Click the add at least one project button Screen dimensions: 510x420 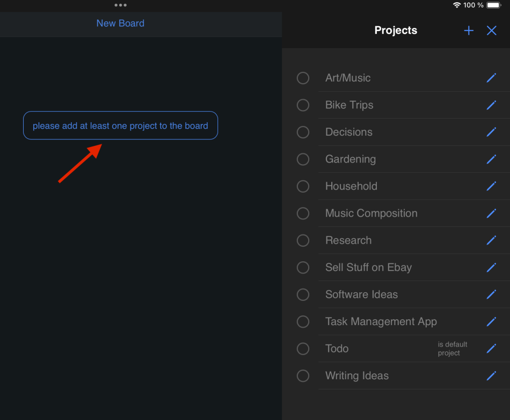pyautogui.click(x=120, y=125)
